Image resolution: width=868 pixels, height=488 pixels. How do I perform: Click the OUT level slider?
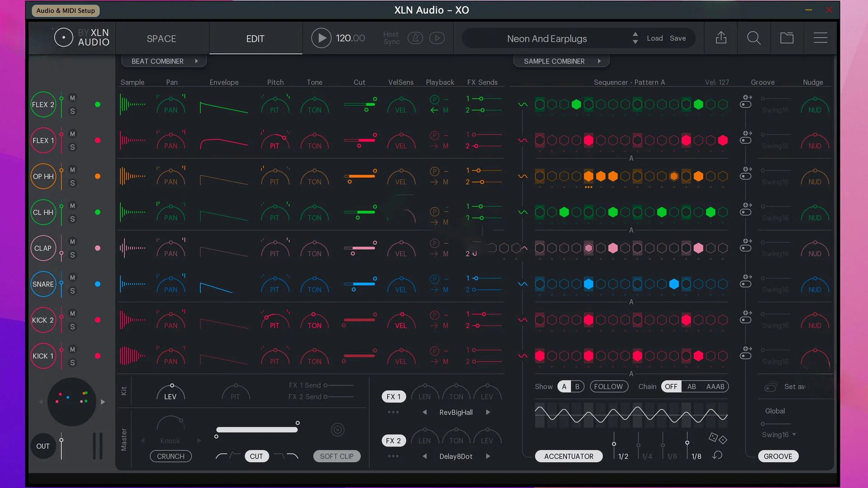coord(61,447)
